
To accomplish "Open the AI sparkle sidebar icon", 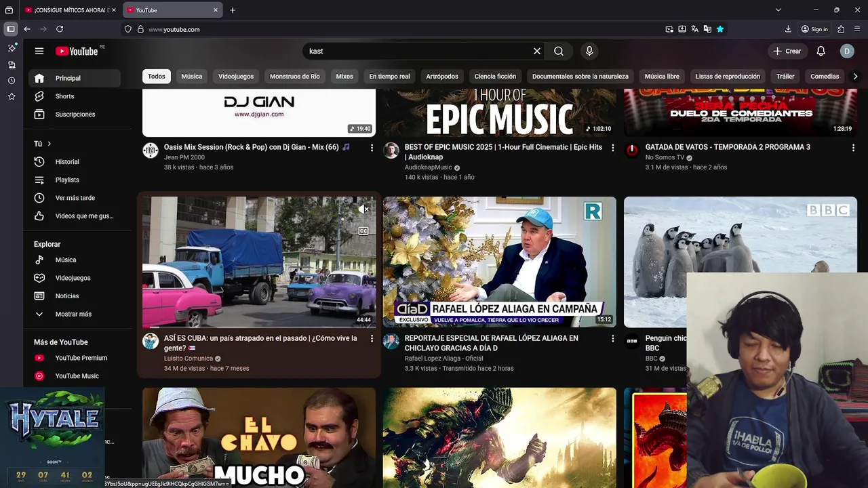I will click(12, 48).
